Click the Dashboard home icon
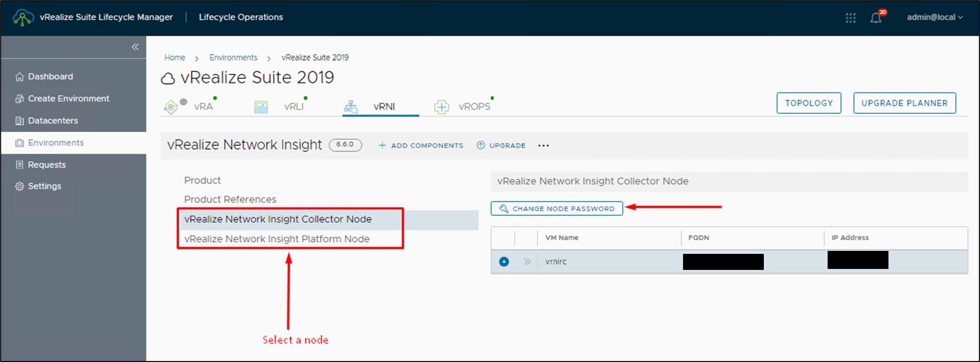This screenshot has width=980, height=362. (19, 77)
